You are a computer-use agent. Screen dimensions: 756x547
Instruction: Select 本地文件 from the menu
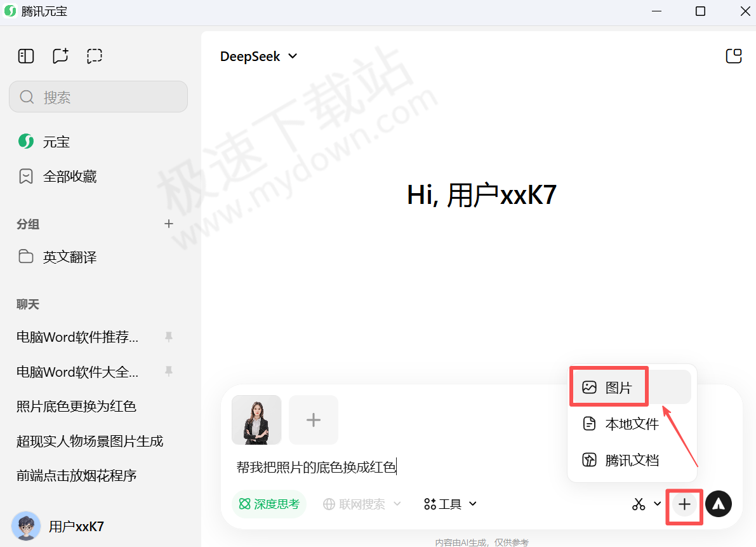632,423
